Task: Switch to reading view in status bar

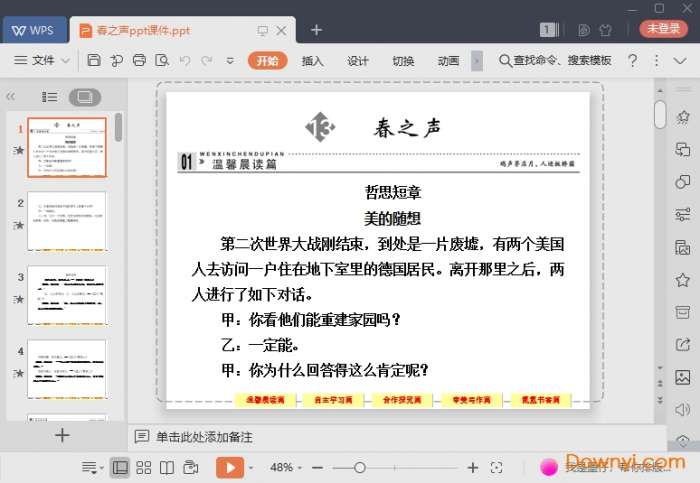Action: (166, 467)
